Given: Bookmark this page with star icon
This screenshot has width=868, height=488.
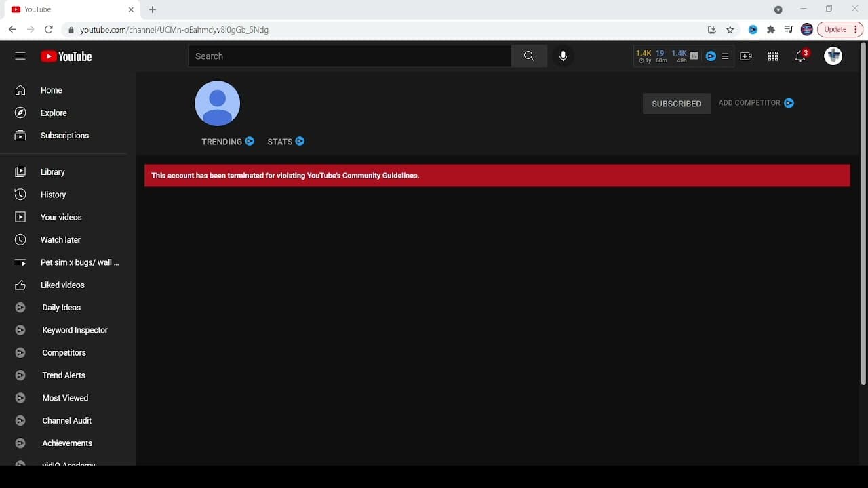Looking at the screenshot, I should [x=730, y=30].
